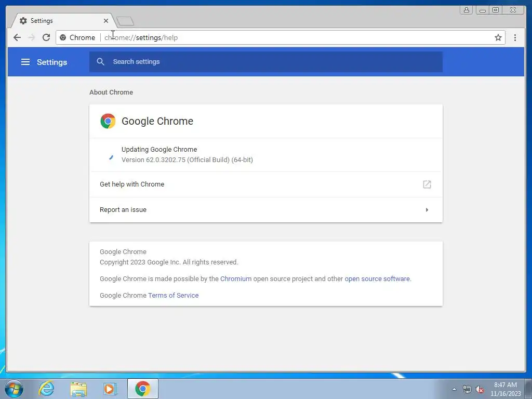Click the search magnifier icon in Settings
This screenshot has height=399, width=532.
[x=100, y=61]
